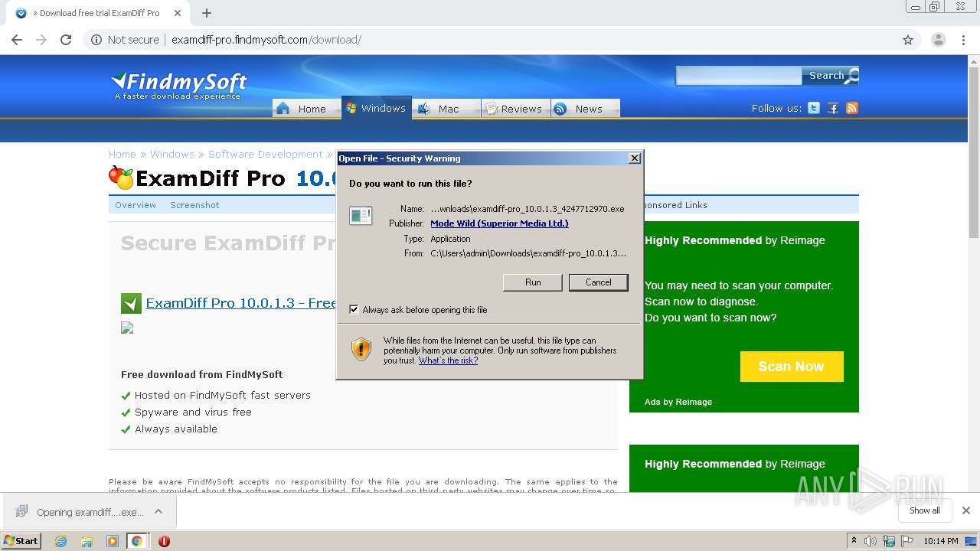Open the Reviews navigation tab

point(514,109)
